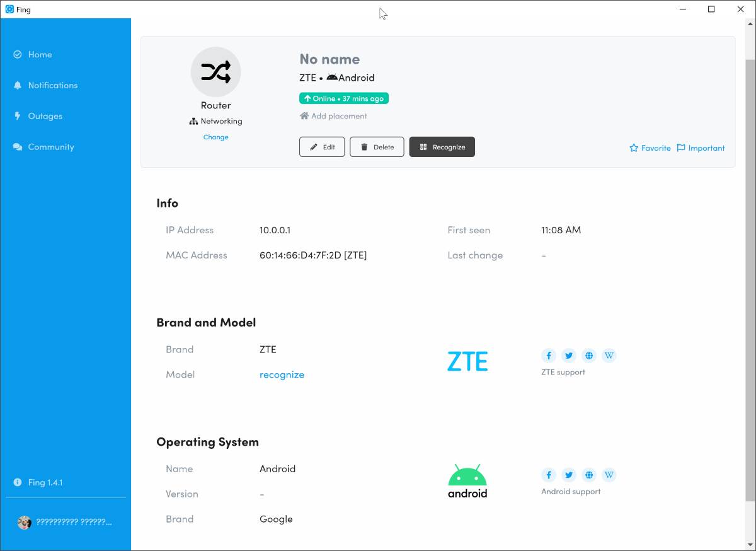Screen dimensions: 756x551
Task: Click the Online status badge
Action: (x=344, y=98)
